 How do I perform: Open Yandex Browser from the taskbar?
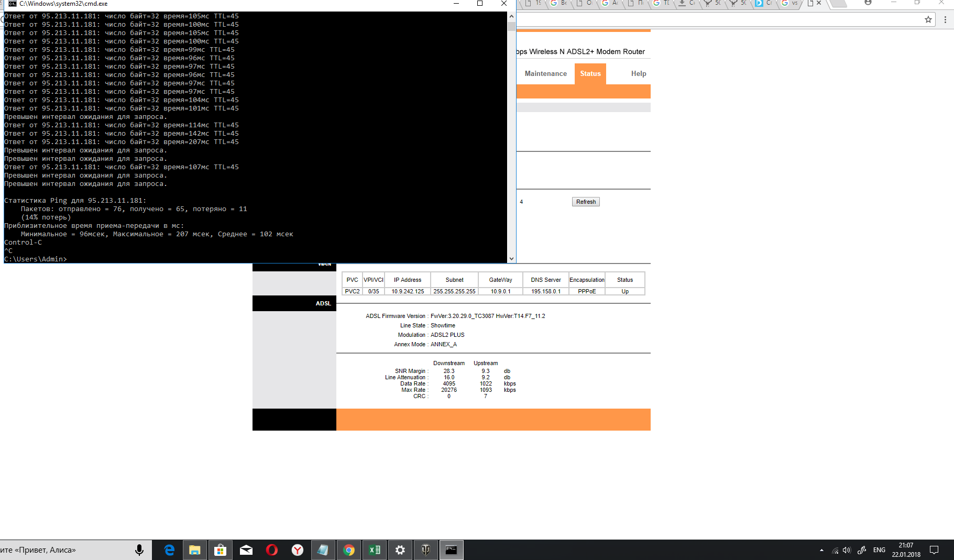(298, 550)
